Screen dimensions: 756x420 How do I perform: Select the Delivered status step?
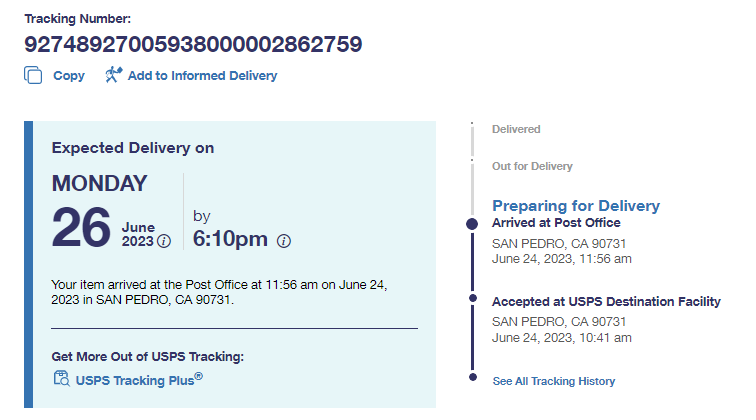(x=516, y=129)
